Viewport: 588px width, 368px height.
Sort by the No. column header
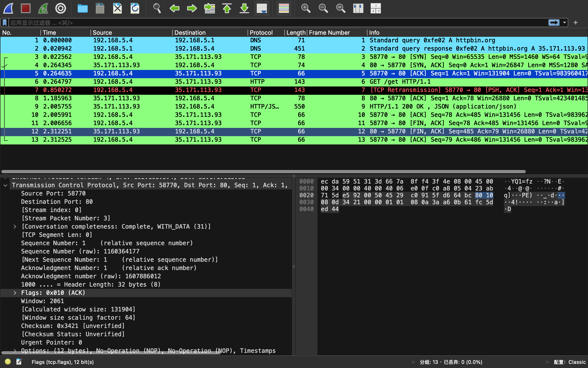tap(20, 33)
